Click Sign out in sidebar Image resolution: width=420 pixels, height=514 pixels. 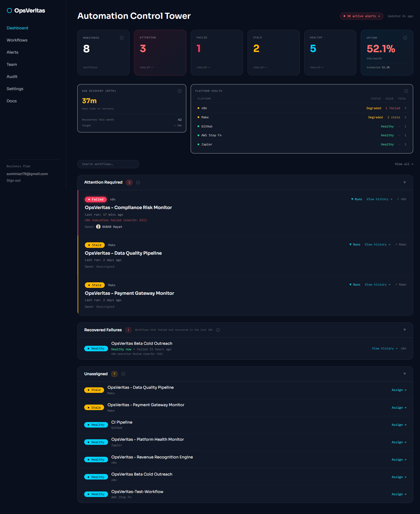[x=14, y=181]
